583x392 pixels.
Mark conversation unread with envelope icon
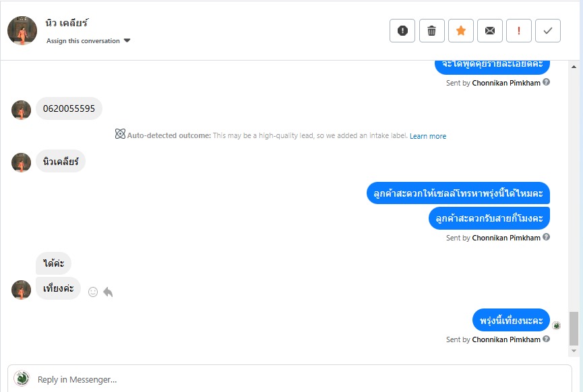(x=490, y=30)
